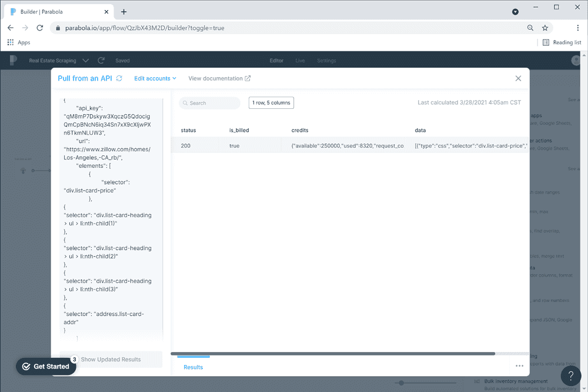
Task: Click the status column header
Action: [x=188, y=130]
